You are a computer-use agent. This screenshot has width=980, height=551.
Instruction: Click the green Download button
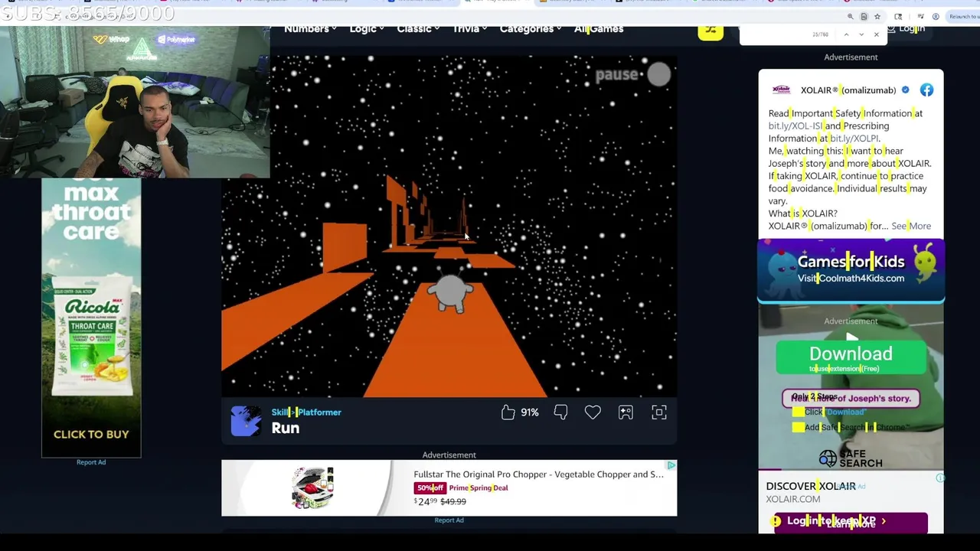click(x=851, y=357)
